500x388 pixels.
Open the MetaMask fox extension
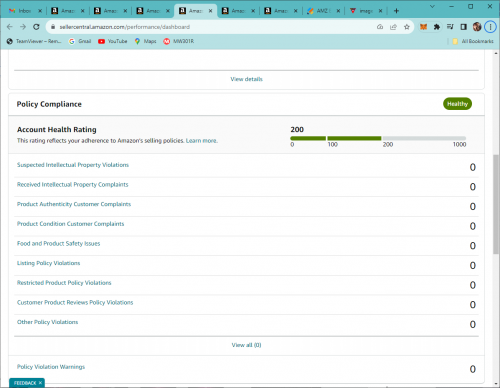[423, 27]
